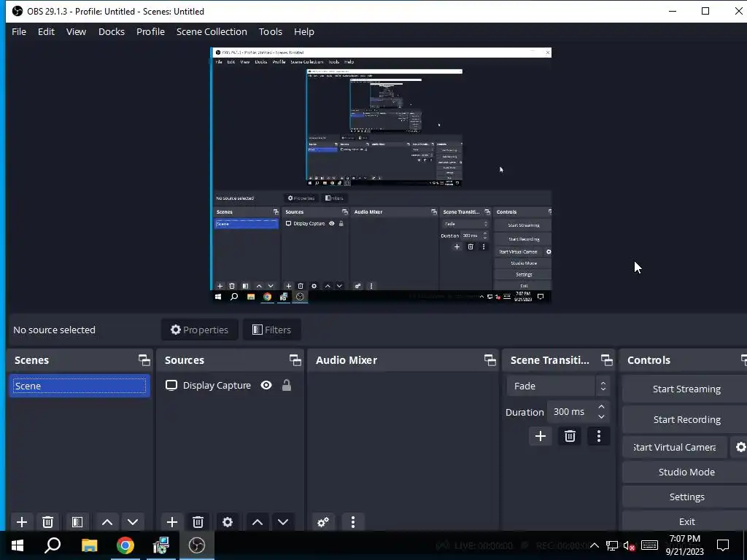Add a new scene with plus icon
Image resolution: width=747 pixels, height=560 pixels.
[x=21, y=522]
